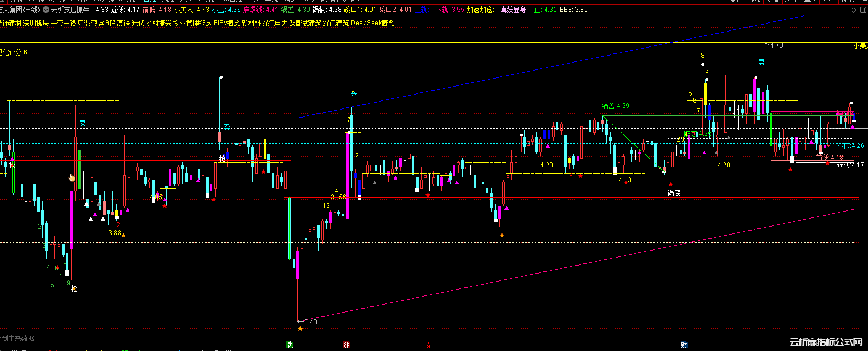The image size is (868, 351).
Task: Click the blue 财 event marker
Action: tap(684, 345)
